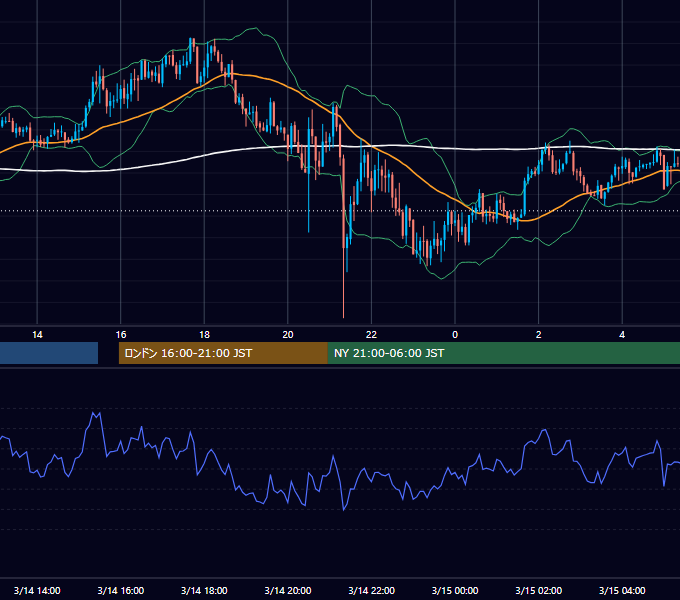The width and height of the screenshot is (680, 600).
Task: Select the ロンドン 16:00-21:00 JST session bar
Action: coord(223,353)
